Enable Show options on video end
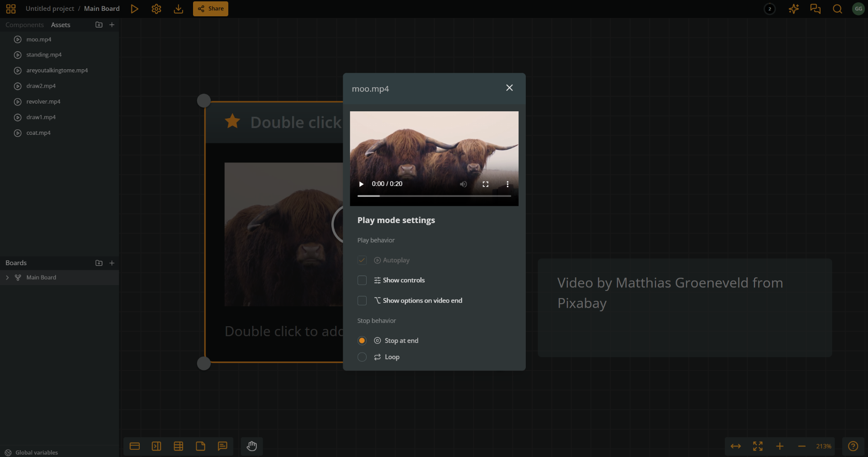 [x=362, y=300]
